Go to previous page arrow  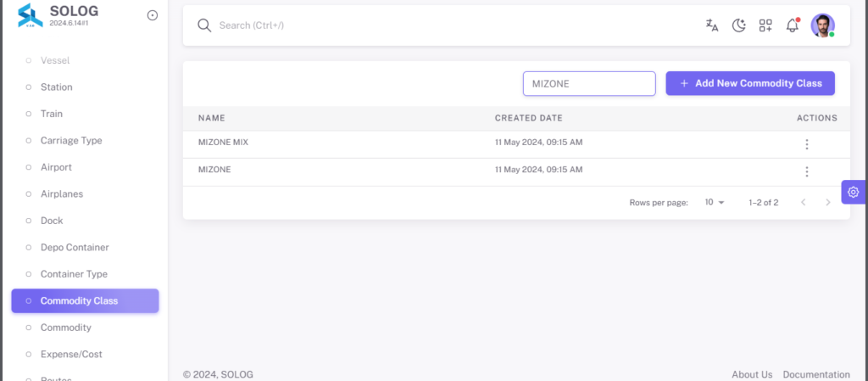pyautogui.click(x=804, y=203)
